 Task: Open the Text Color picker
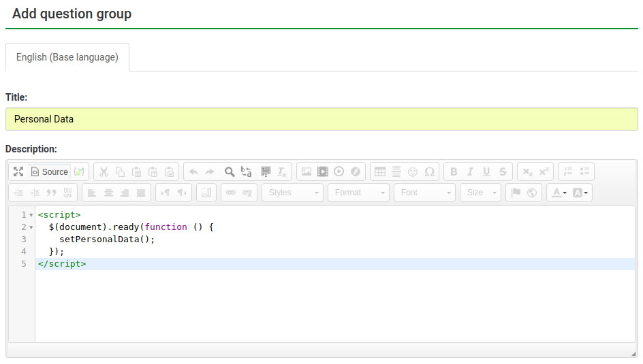559,193
